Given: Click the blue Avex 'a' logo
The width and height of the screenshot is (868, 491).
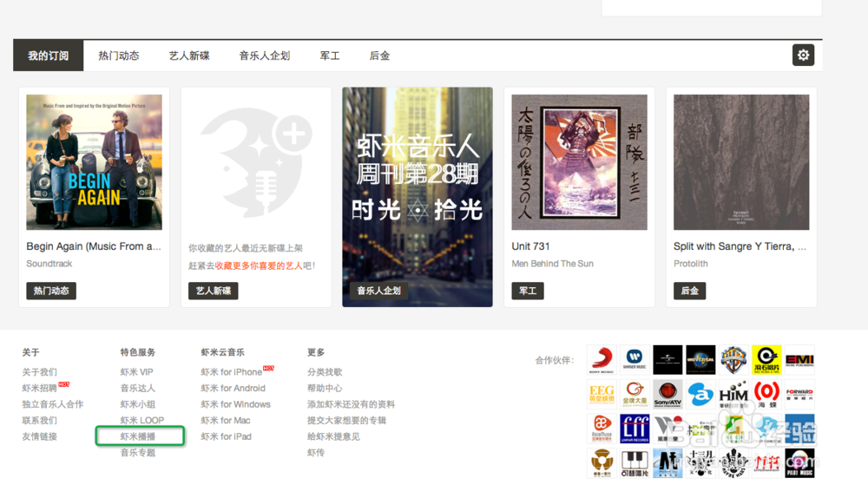Looking at the screenshot, I should [700, 394].
